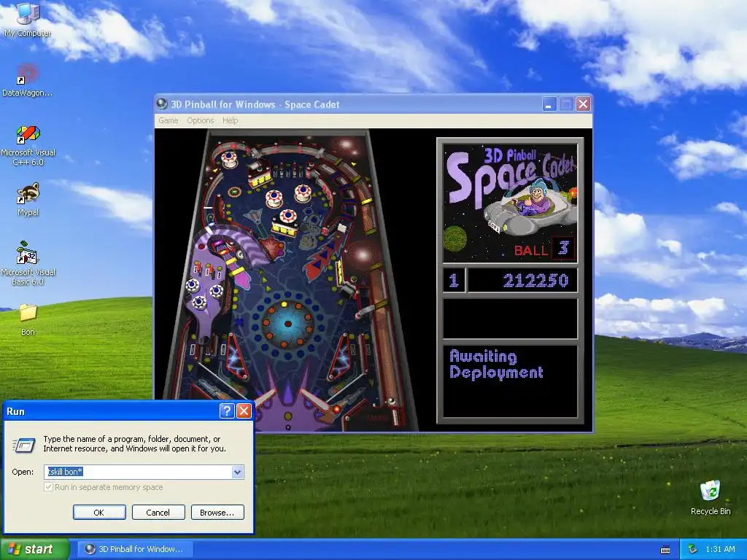
Task: Launch the Mypal browser shortcut
Action: coord(28,199)
